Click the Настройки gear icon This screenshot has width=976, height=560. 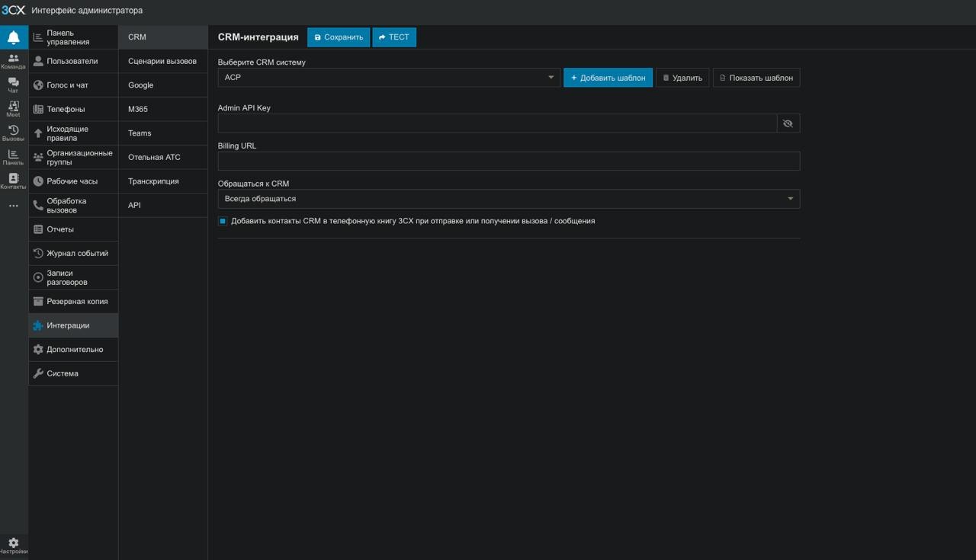point(14,545)
